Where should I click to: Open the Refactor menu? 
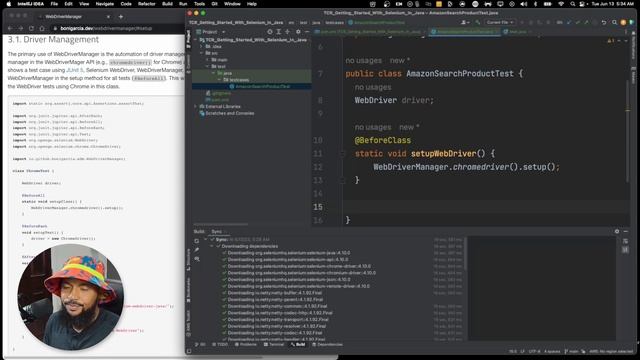(x=147, y=4)
